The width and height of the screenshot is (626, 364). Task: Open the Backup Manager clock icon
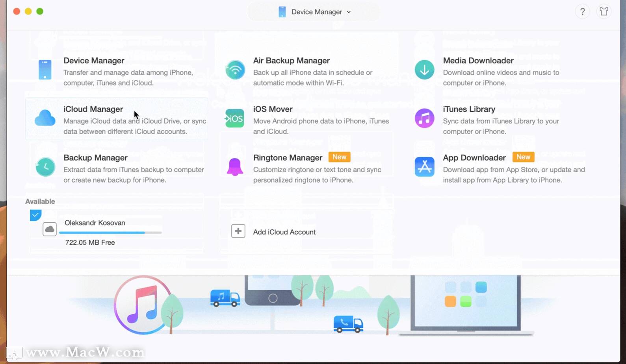pyautogui.click(x=45, y=167)
